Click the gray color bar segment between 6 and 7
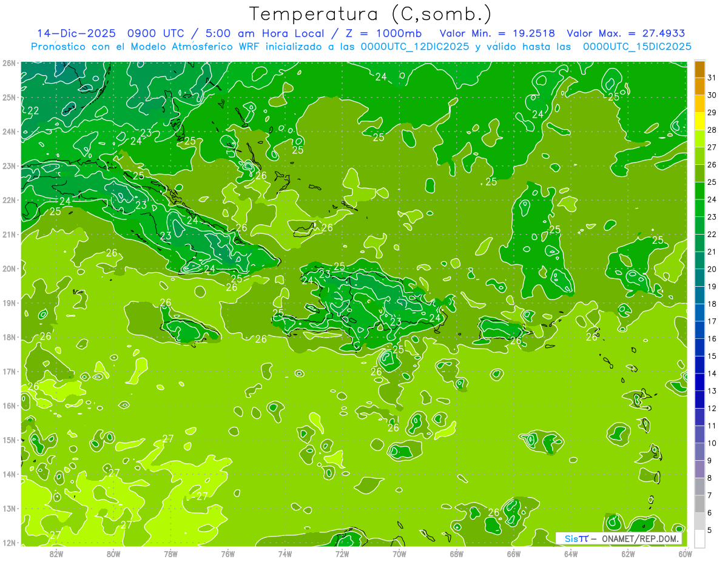728x562 pixels. [699, 504]
